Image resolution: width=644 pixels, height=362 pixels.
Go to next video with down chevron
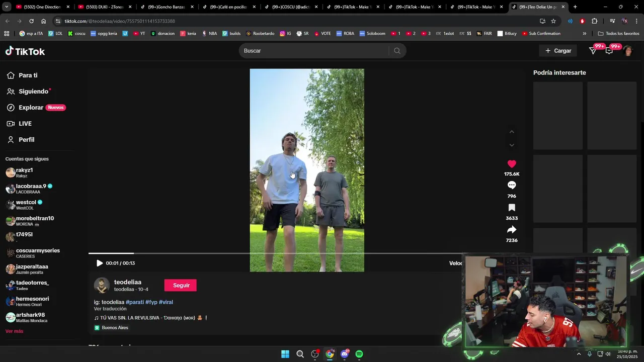tap(512, 145)
